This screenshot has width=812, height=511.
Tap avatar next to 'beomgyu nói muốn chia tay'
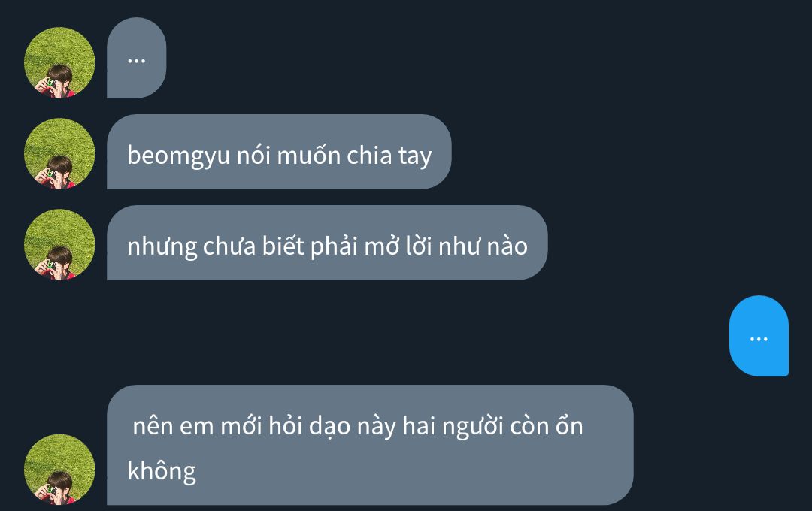[x=59, y=154]
